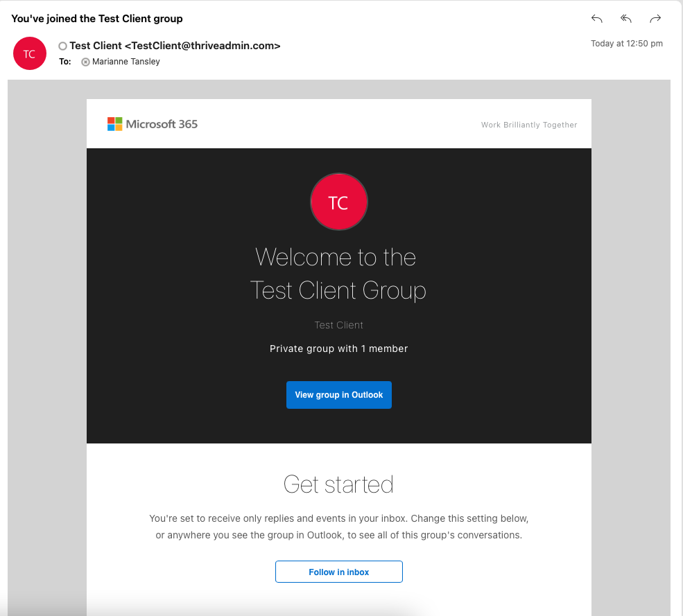Click the Microsoft 365 wordmark text
This screenshot has width=683, height=616.
point(162,124)
